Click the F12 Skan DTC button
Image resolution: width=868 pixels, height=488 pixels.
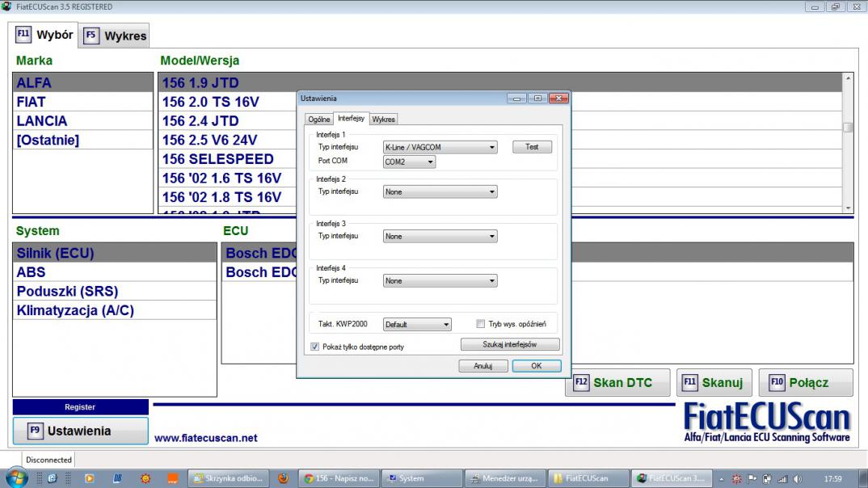pyautogui.click(x=617, y=382)
